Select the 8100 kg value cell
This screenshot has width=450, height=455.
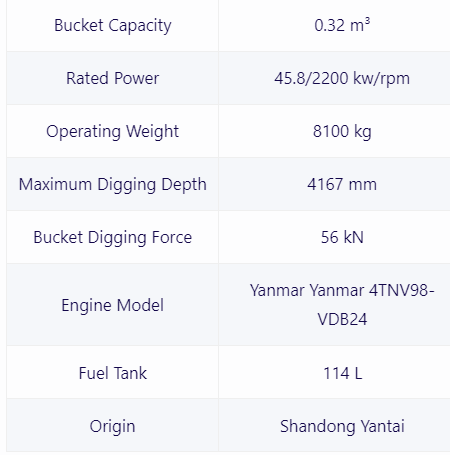click(x=334, y=131)
